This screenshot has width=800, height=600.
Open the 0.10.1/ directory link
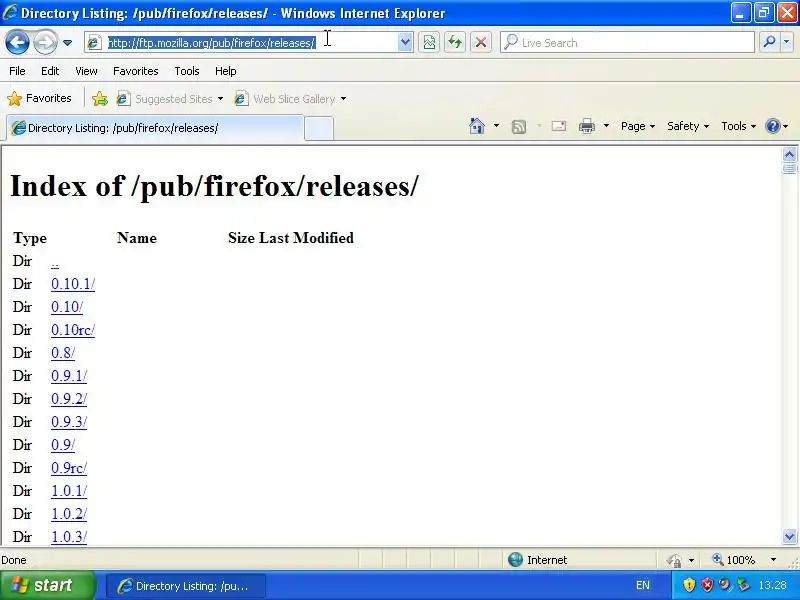pos(73,284)
